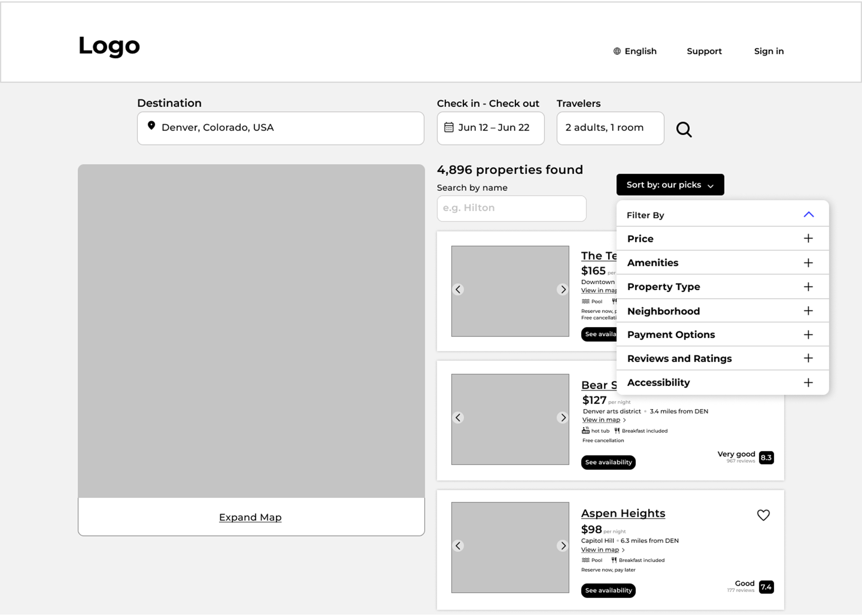Previous photo arrow on Bear property image

coord(458,418)
